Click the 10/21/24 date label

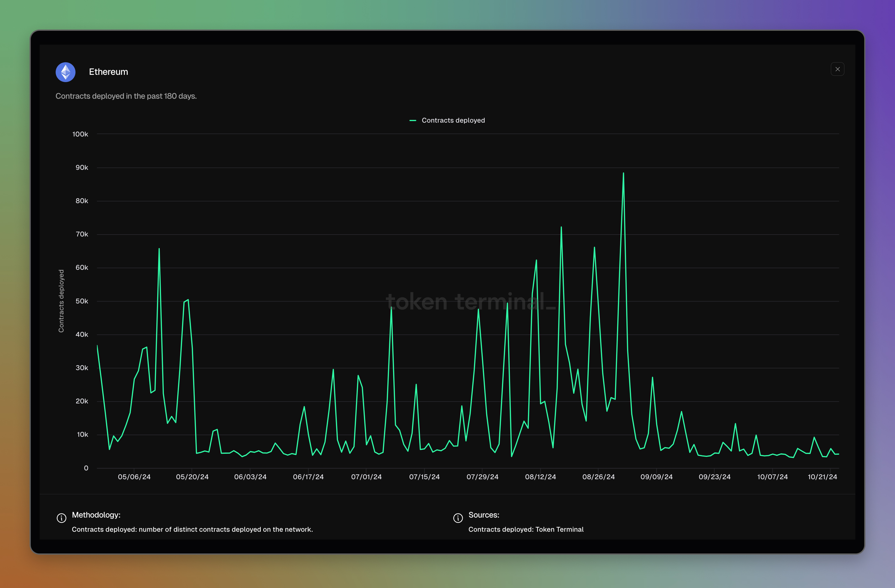point(822,477)
